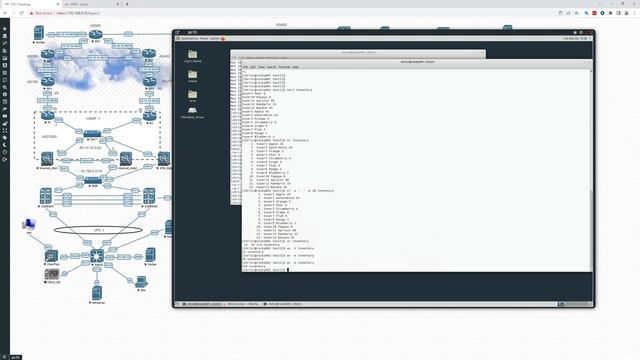640x360 pixels.
Task: Select the Internet_ASA2 firewall node
Action: tap(126, 158)
